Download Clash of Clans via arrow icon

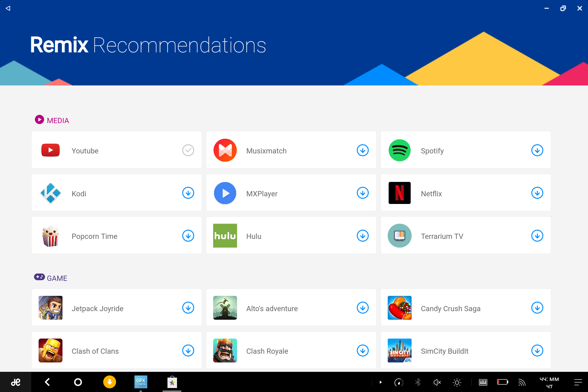coord(188,351)
